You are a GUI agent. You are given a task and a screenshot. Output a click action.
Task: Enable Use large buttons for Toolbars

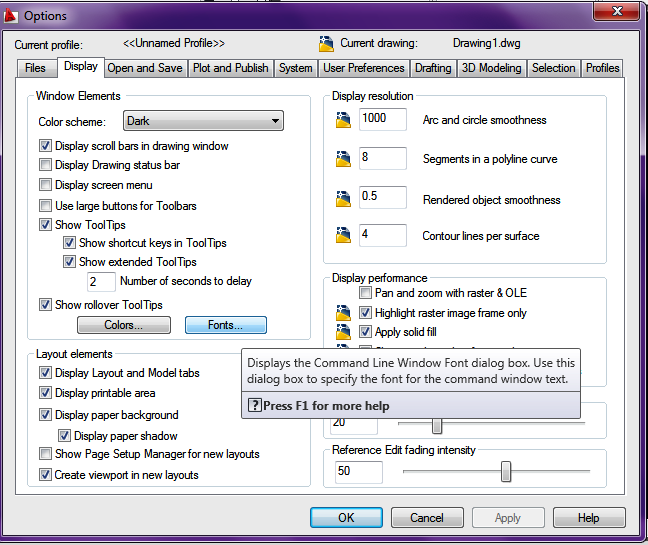tap(45, 205)
